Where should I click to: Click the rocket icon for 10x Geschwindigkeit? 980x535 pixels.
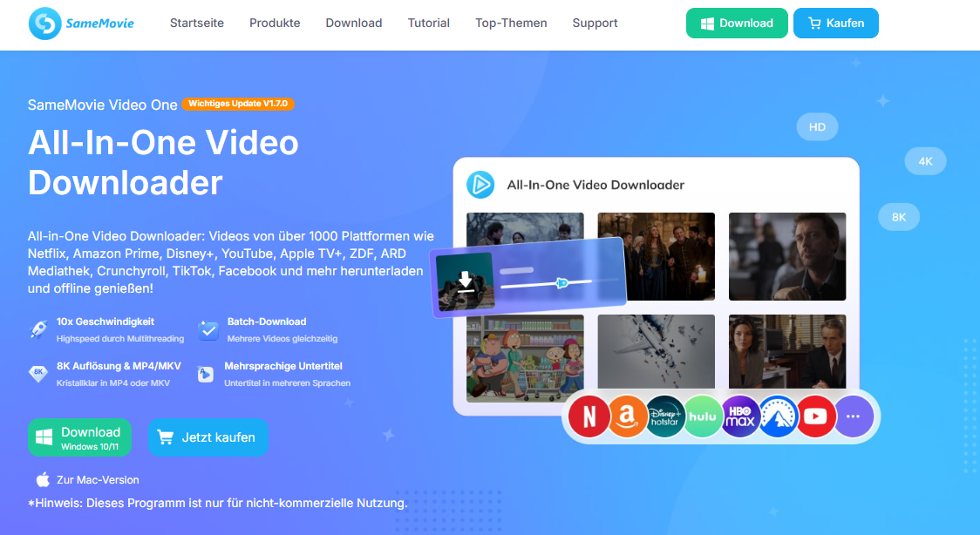[x=38, y=329]
